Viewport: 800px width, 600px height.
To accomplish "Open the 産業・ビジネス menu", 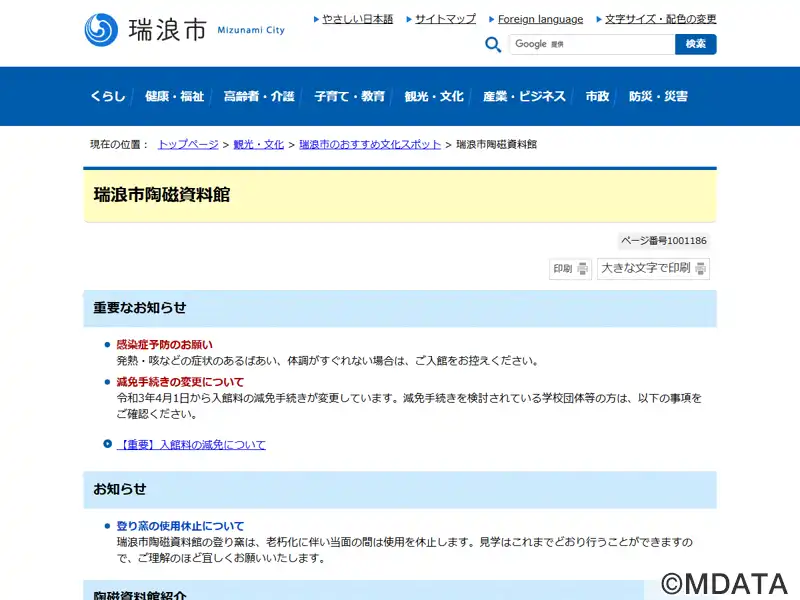I will click(524, 96).
